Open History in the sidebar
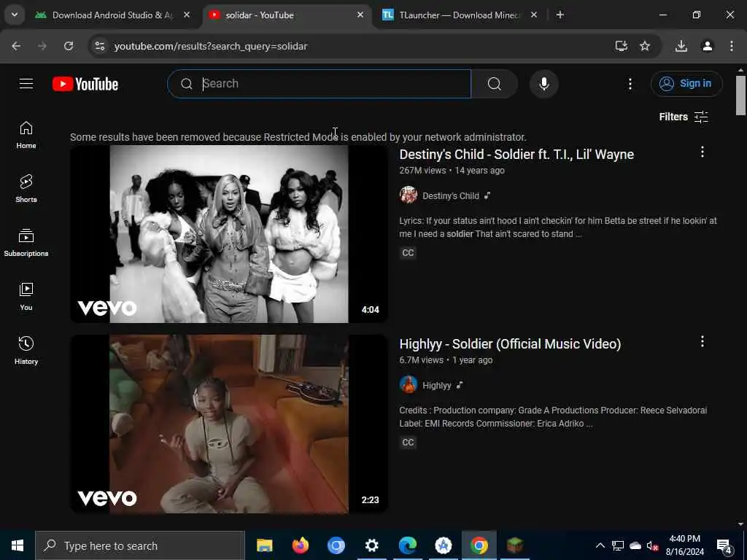The width and height of the screenshot is (747, 560). [x=26, y=351]
